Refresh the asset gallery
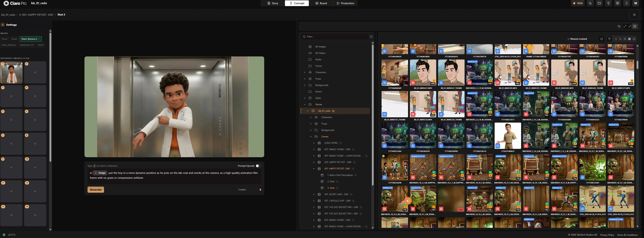Image resolution: width=644 pixels, height=238 pixels. tap(601, 39)
